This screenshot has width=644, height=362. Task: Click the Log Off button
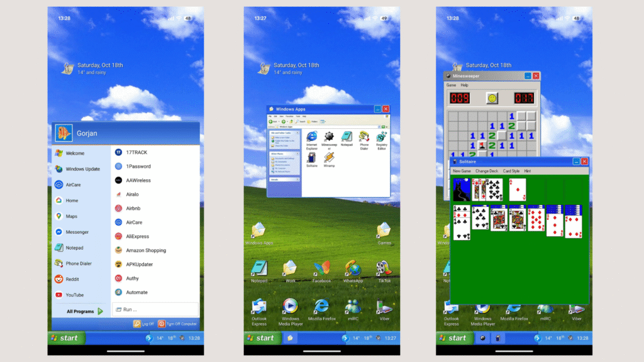(x=143, y=324)
